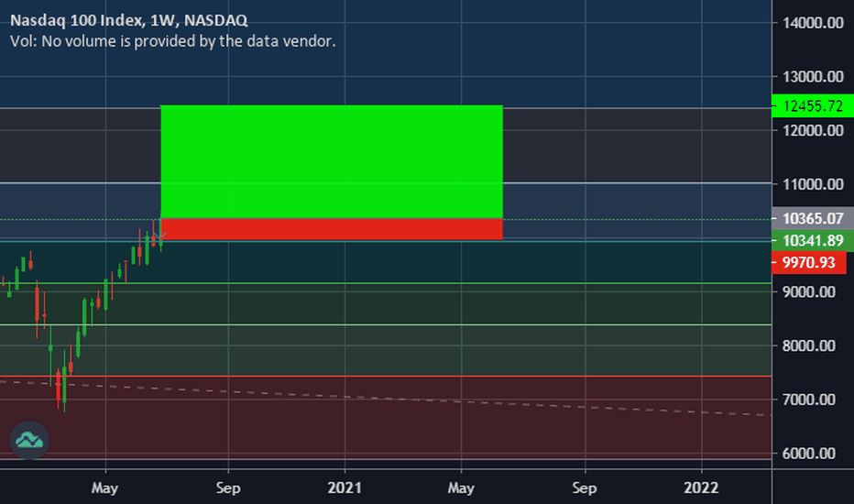Click the first May label on time axis
This screenshot has height=504, width=854.
104,488
